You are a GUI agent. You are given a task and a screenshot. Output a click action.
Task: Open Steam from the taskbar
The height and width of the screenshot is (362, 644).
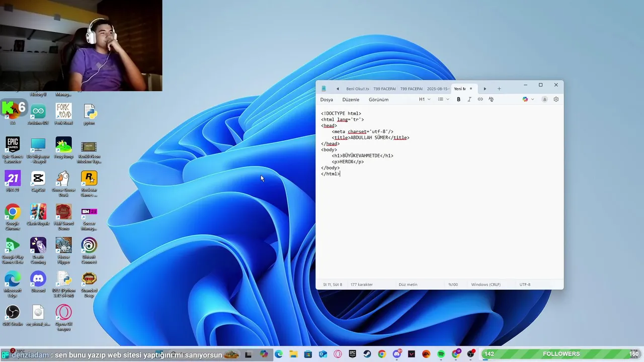pyautogui.click(x=367, y=354)
